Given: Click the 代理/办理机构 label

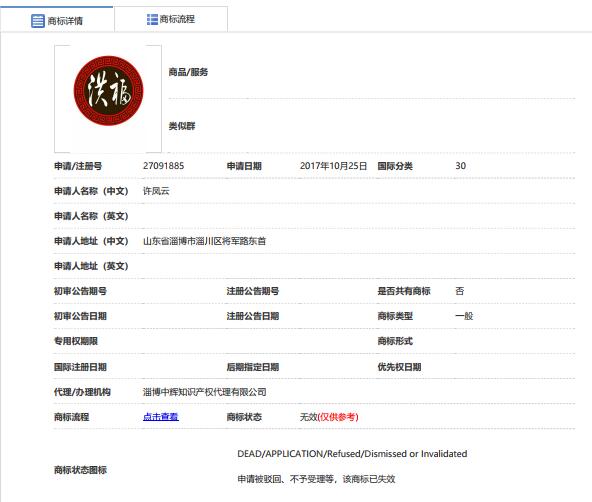Looking at the screenshot, I should 82,392.
